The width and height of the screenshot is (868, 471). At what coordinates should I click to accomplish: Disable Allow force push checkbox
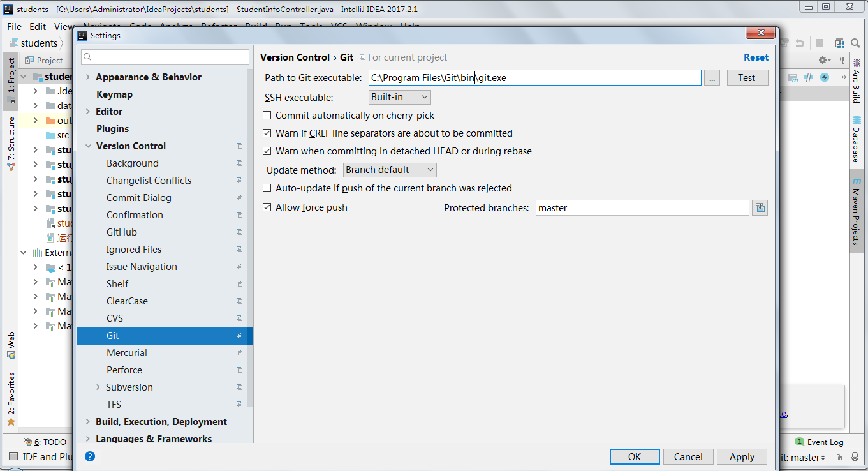pyautogui.click(x=267, y=207)
